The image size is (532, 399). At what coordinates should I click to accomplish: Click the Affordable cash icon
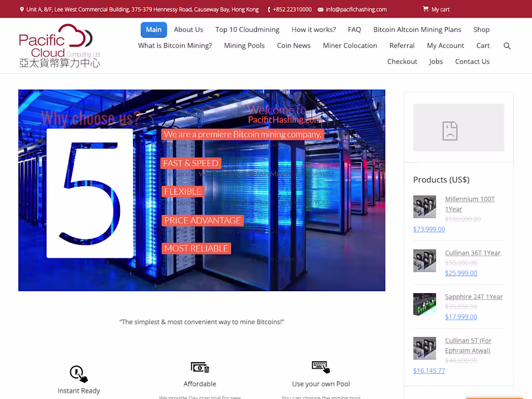pyautogui.click(x=200, y=367)
